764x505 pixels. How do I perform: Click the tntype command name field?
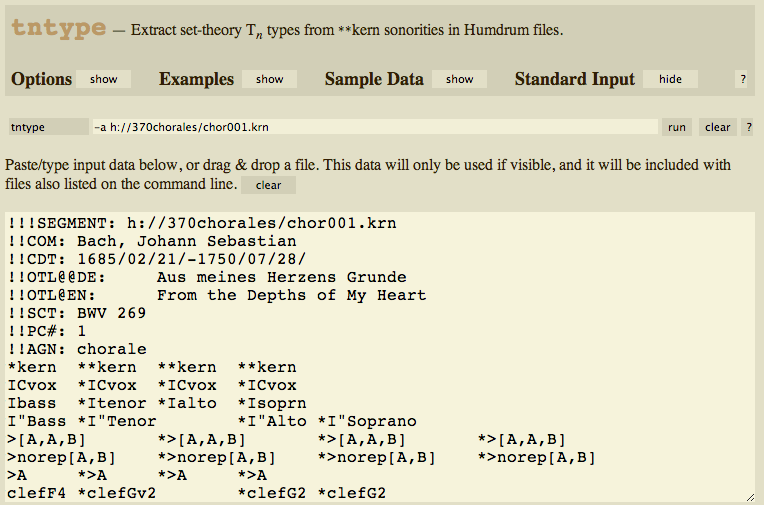tap(47, 127)
